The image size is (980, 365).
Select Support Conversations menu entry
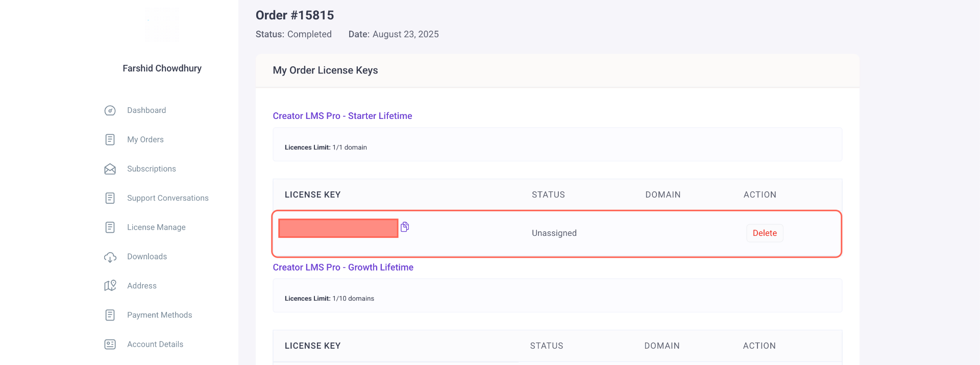pos(168,198)
